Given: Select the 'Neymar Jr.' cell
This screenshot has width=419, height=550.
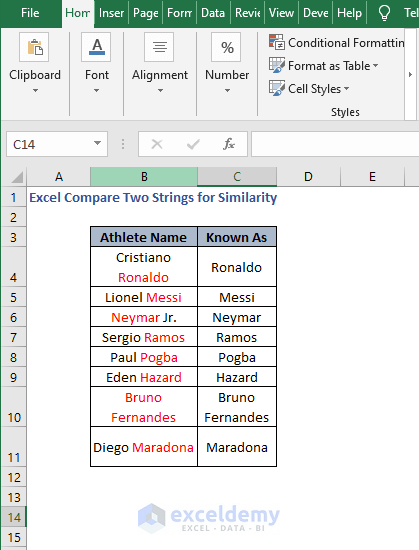Looking at the screenshot, I should [x=144, y=317].
